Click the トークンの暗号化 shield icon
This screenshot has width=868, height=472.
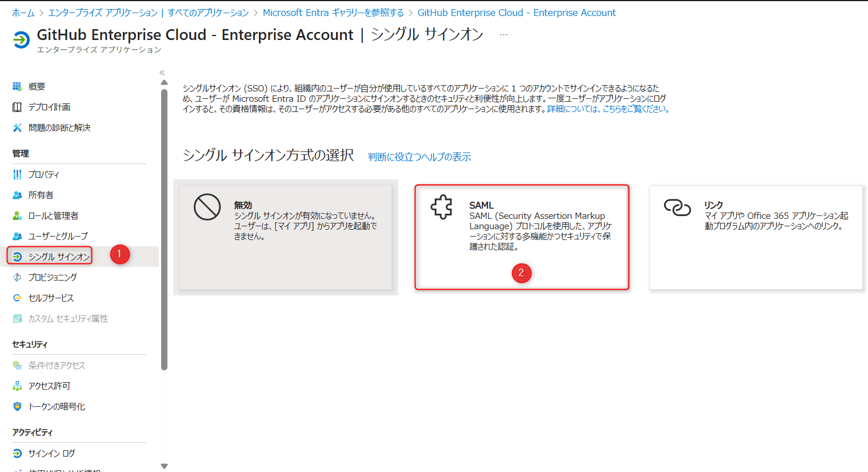click(x=17, y=406)
